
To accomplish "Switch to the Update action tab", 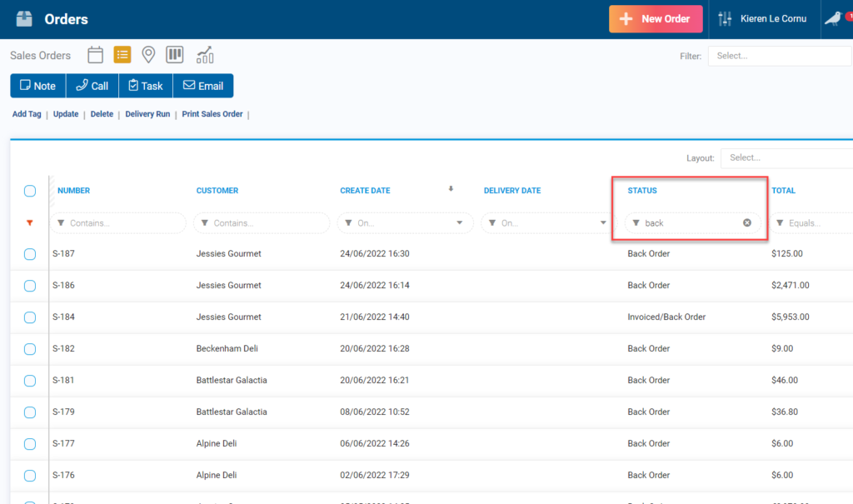I will coord(65,114).
